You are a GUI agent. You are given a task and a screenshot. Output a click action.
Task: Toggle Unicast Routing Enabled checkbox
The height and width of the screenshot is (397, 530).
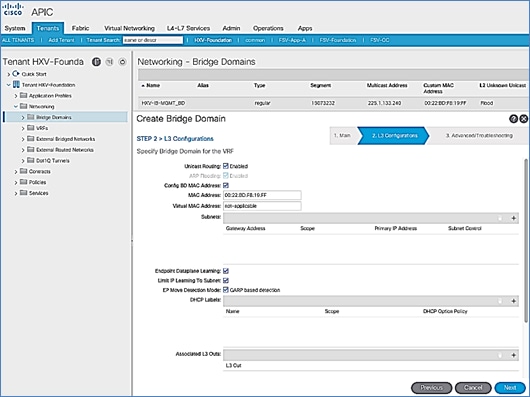tap(226, 166)
